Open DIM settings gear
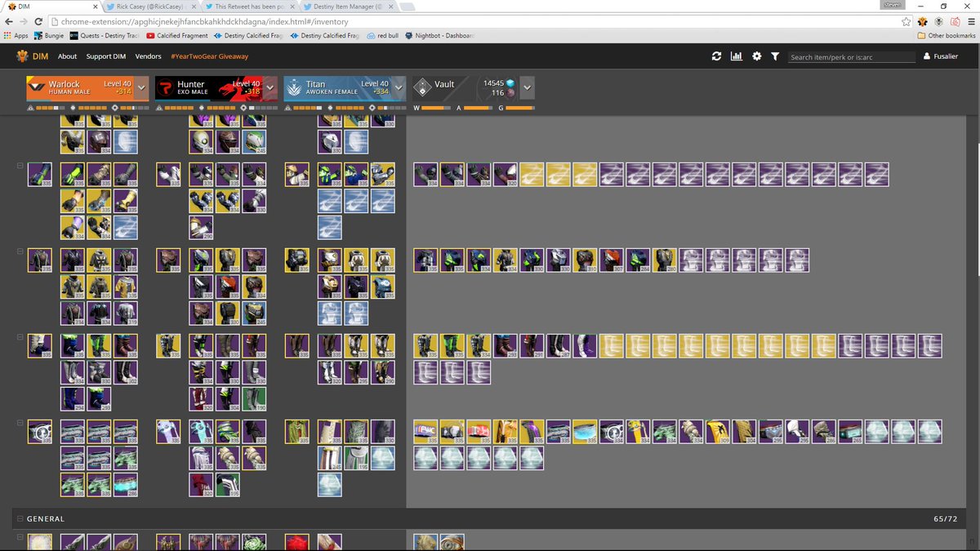The height and width of the screenshot is (551, 980). [756, 56]
